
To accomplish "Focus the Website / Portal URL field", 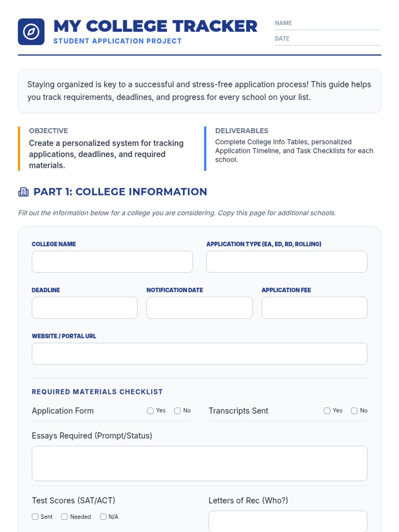I will [x=199, y=353].
